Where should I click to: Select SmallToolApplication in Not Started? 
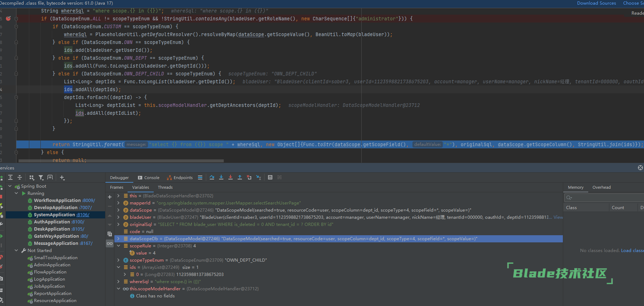pyautogui.click(x=56, y=257)
